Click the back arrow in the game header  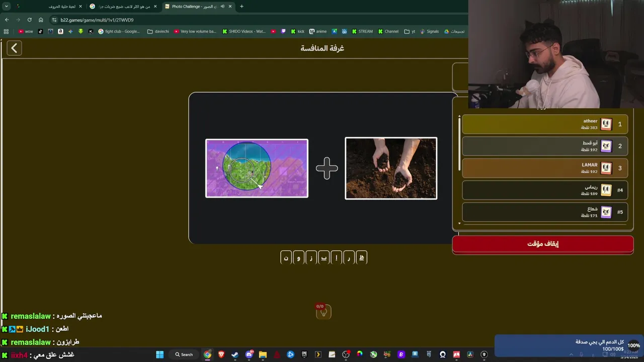point(14,48)
